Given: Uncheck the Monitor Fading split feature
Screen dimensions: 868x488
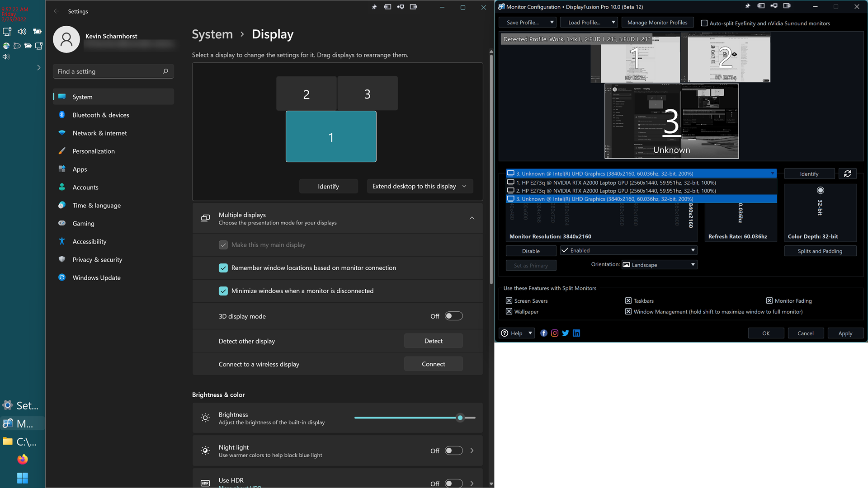Looking at the screenshot, I should [769, 301].
